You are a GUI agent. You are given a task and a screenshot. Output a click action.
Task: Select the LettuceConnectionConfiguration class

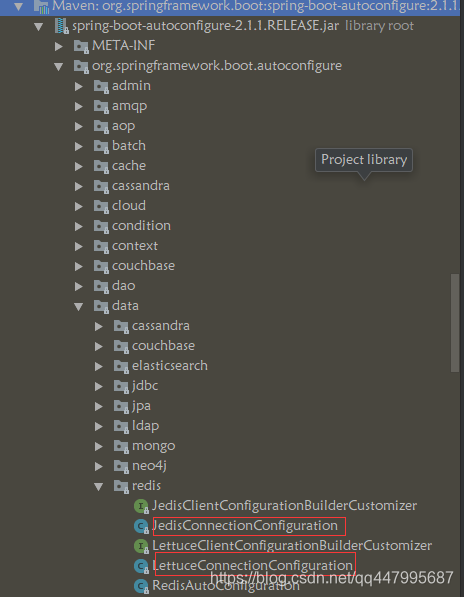pyautogui.click(x=252, y=566)
